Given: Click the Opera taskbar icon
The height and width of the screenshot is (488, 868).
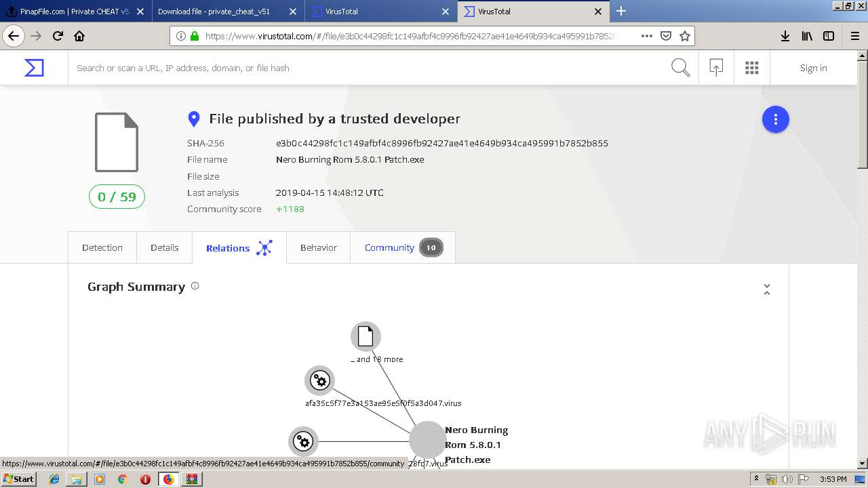Looking at the screenshot, I should (x=145, y=479).
